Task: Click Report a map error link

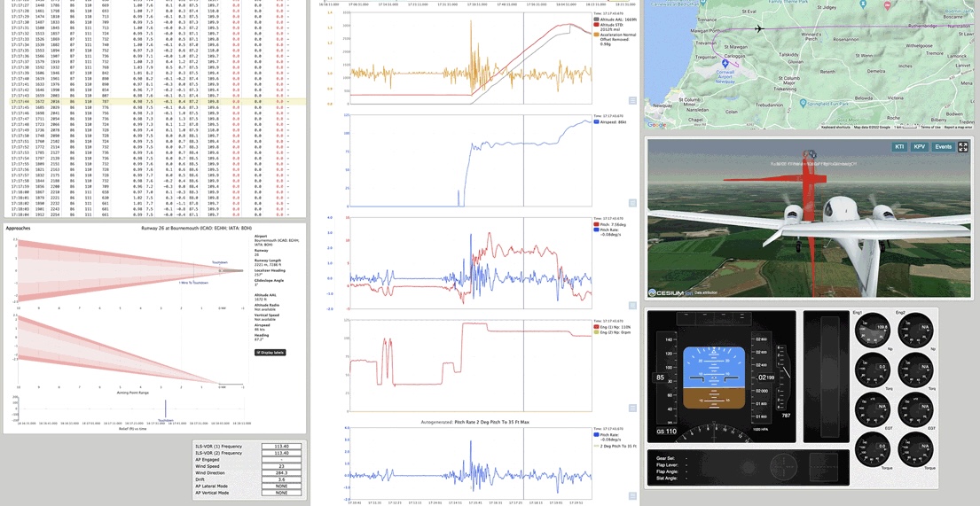Action: click(958, 128)
